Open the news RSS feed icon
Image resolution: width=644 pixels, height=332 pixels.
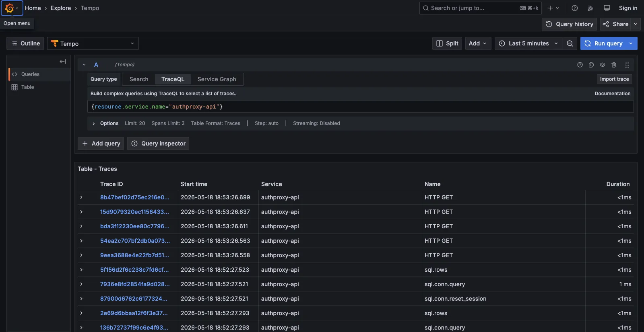590,8
